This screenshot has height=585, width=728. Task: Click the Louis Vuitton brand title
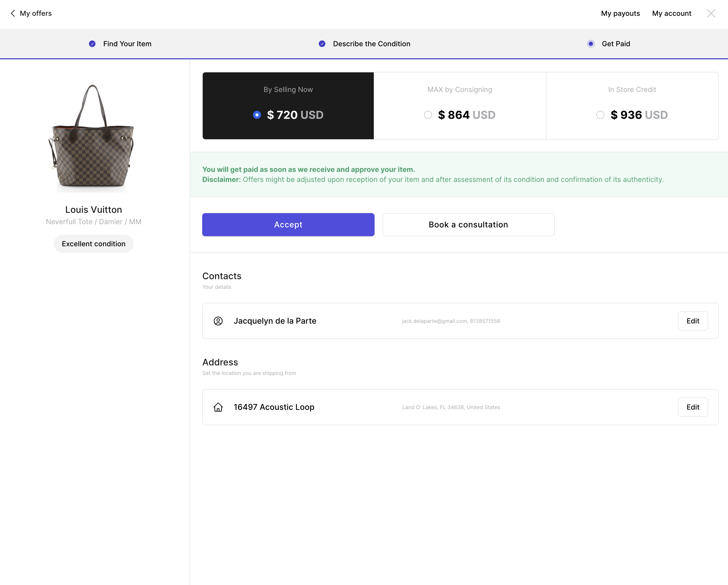point(93,210)
